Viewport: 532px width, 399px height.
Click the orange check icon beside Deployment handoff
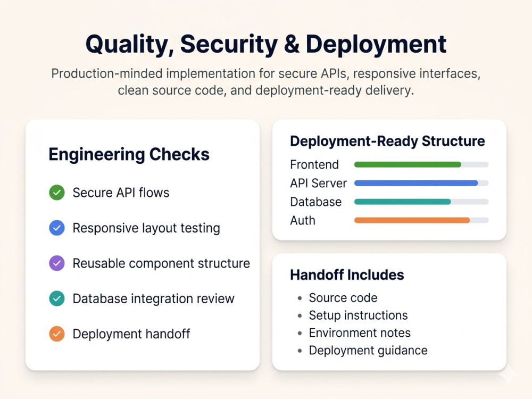pos(57,334)
